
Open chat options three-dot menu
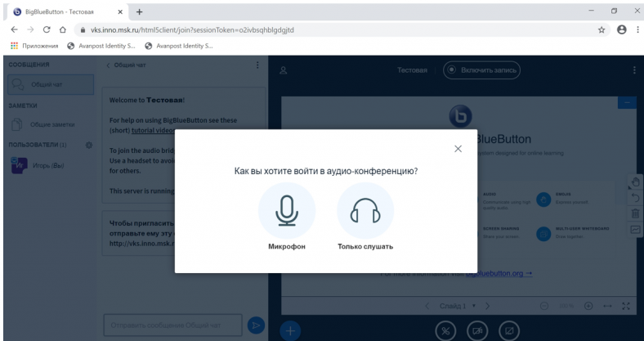[x=257, y=65]
